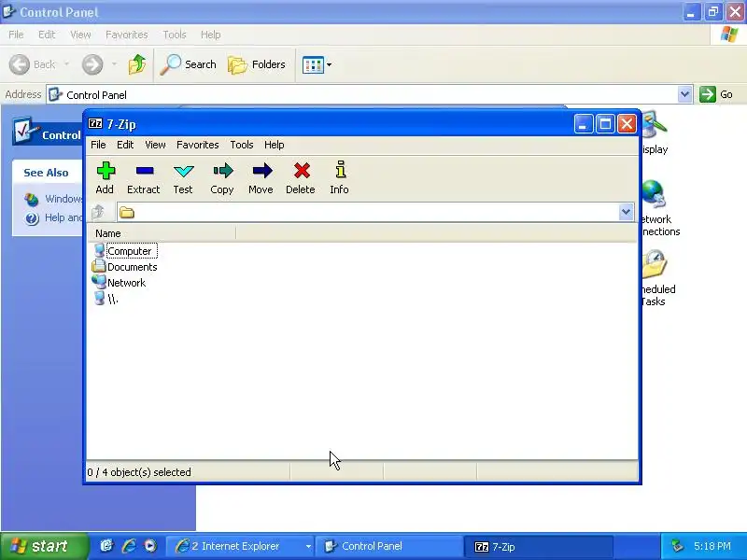Click the Show Desktop quick launch icon
This screenshot has width=747, height=560.
106,546
